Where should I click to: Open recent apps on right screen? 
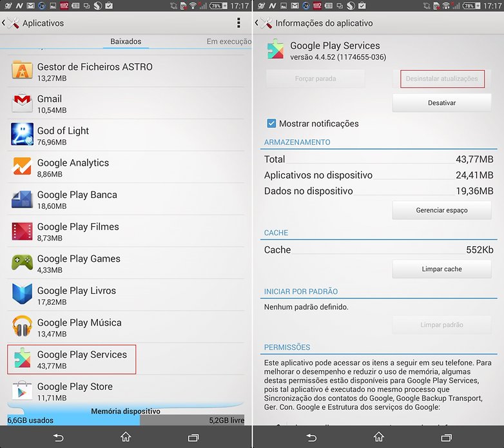pyautogui.click(x=446, y=438)
